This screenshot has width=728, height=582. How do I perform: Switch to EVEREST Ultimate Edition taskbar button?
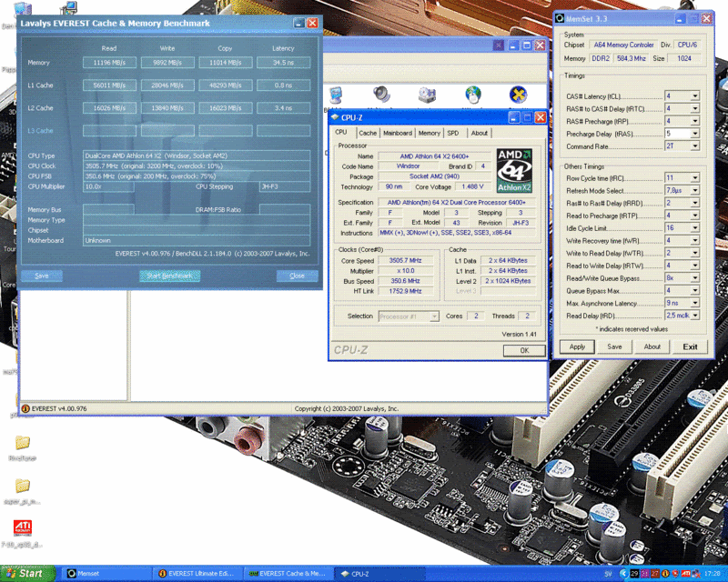(198, 574)
